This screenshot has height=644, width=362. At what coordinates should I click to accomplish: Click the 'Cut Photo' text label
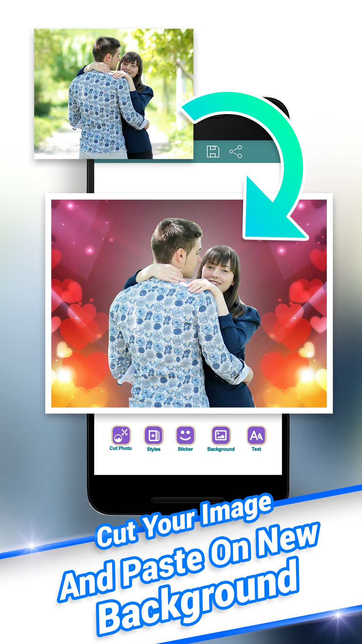coord(121,448)
